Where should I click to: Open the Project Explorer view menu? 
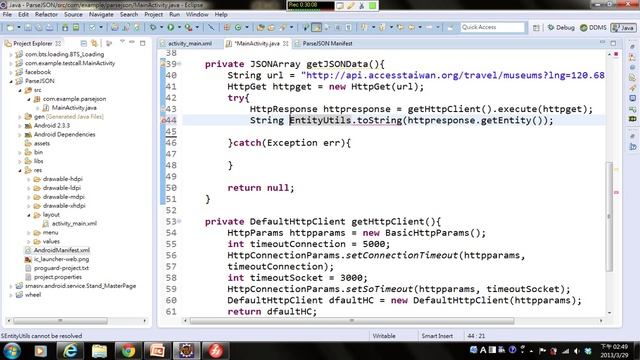122,42
